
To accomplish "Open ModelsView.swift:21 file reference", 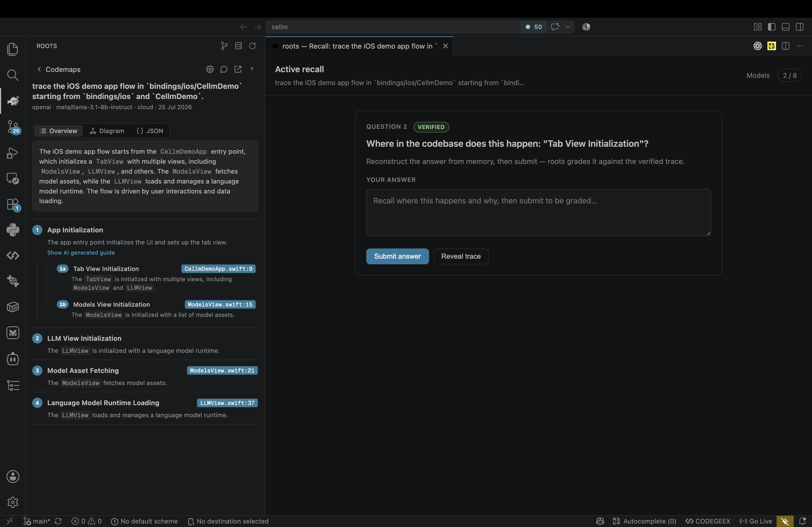I will point(222,370).
